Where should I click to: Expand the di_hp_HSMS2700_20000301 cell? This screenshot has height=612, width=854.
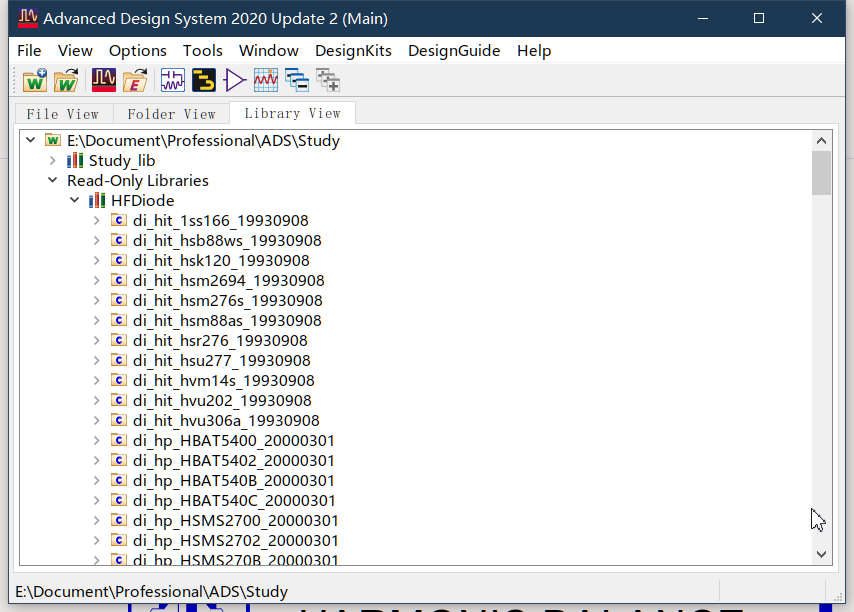(x=96, y=520)
